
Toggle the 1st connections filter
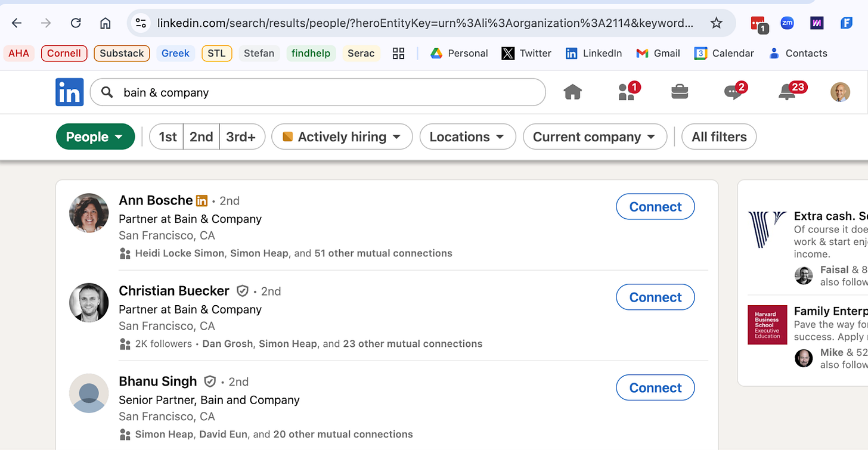pyautogui.click(x=167, y=137)
